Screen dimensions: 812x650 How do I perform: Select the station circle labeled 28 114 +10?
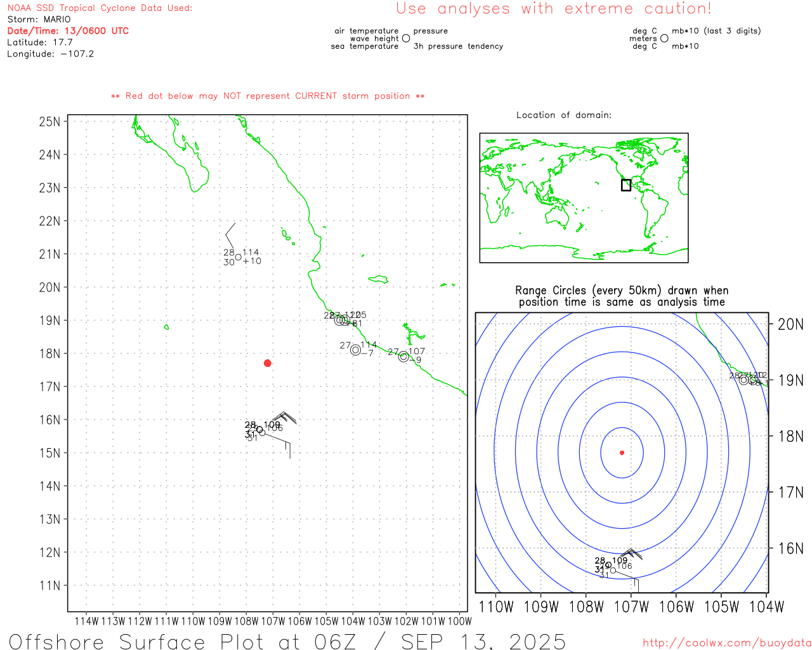point(239,257)
